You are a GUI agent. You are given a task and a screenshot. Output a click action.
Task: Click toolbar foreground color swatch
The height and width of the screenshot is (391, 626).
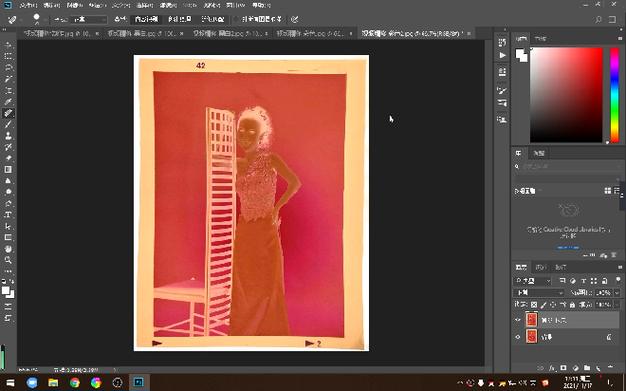[x=6, y=291]
